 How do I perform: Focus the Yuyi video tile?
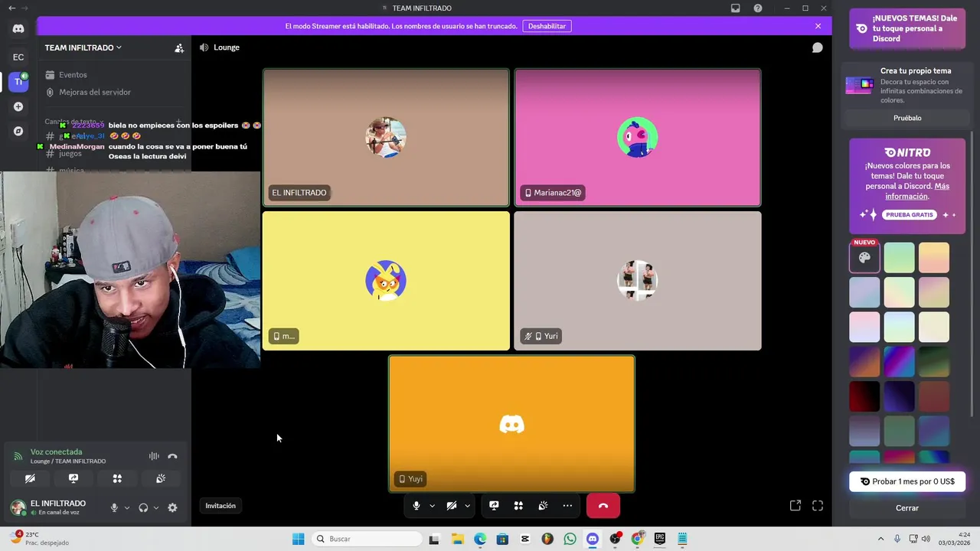pyautogui.click(x=511, y=424)
